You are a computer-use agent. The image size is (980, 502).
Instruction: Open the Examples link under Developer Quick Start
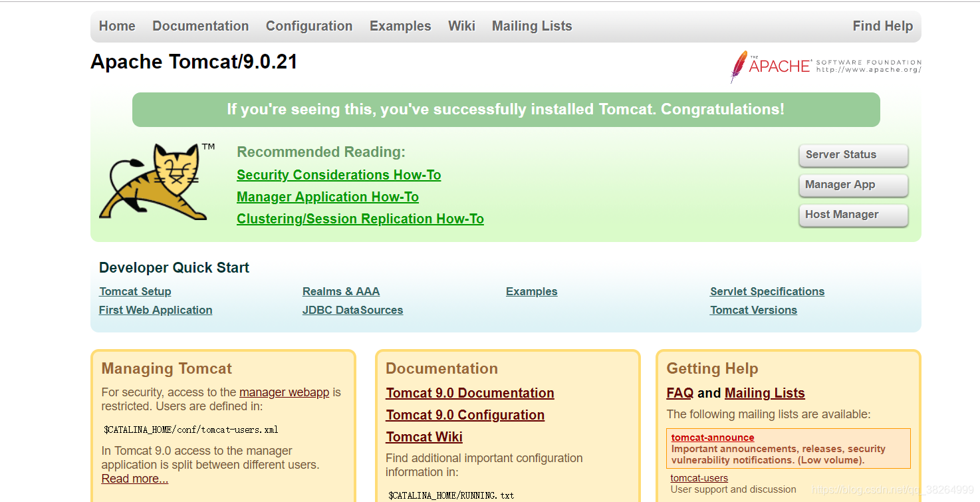(x=532, y=291)
